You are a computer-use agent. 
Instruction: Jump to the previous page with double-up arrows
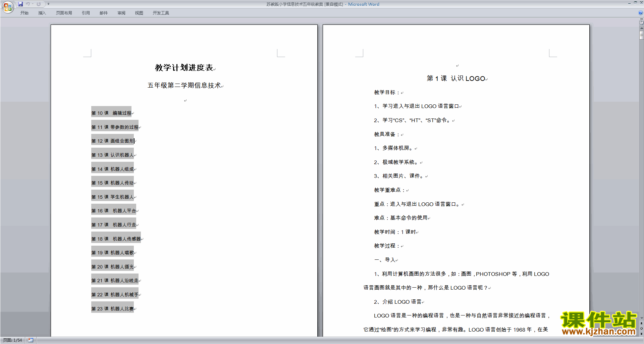pyautogui.click(x=642, y=323)
